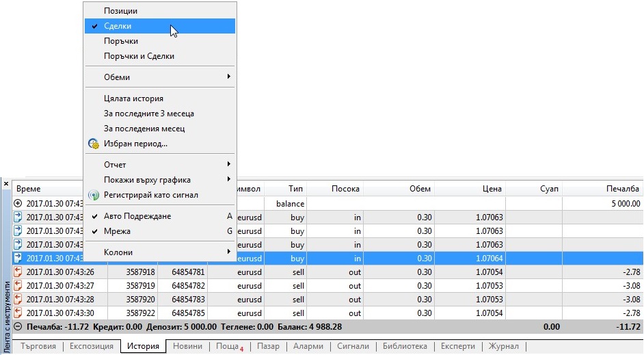The height and width of the screenshot is (355, 644).
Task: Expand the Отчет submenu
Action: [160, 164]
